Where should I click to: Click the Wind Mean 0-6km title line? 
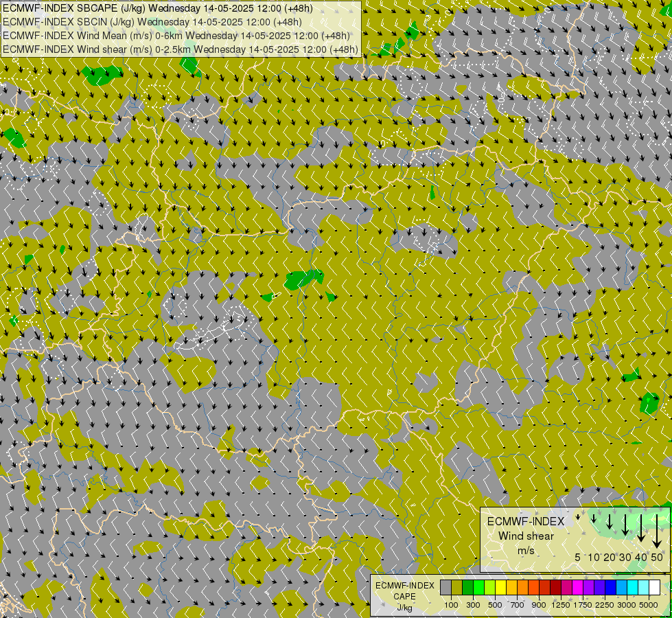[x=176, y=36]
